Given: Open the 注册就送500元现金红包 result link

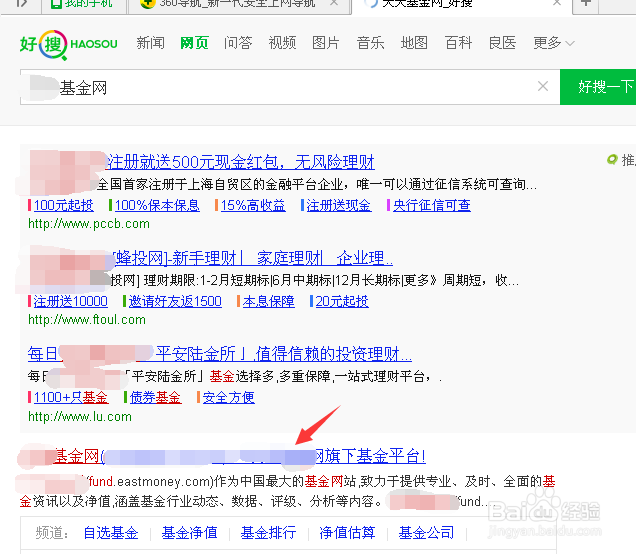Looking at the screenshot, I should [240, 162].
